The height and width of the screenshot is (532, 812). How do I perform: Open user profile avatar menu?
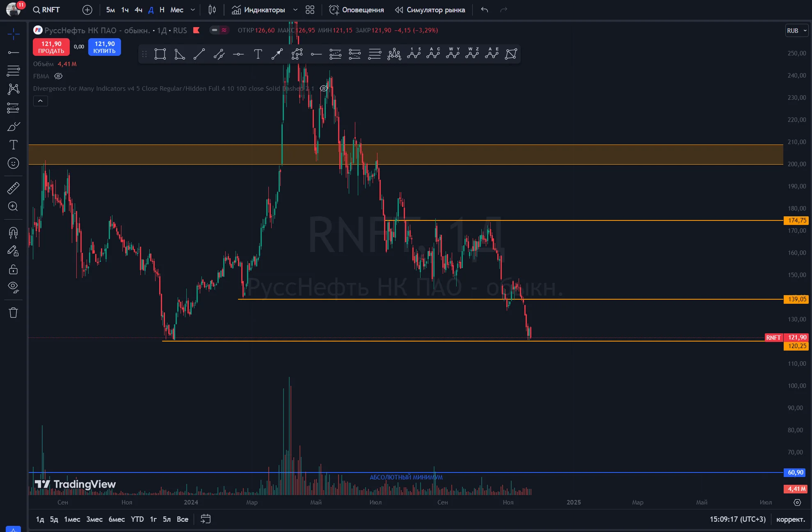click(x=14, y=9)
